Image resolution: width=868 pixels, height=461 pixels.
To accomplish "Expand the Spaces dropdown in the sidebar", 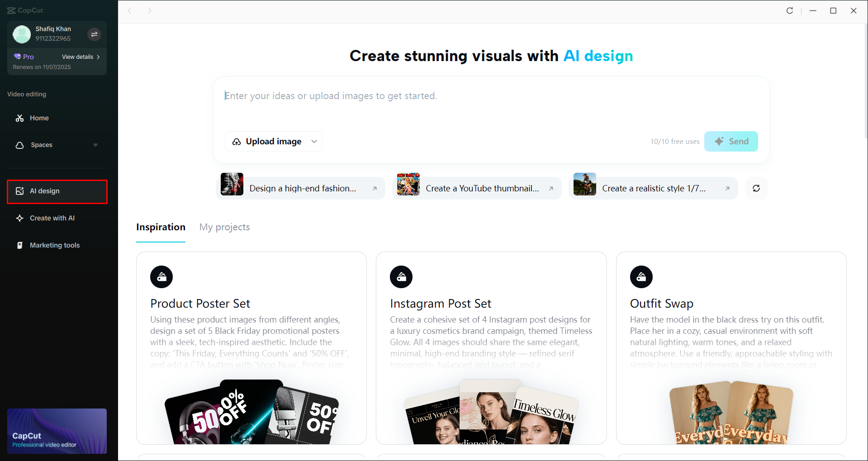I will click(x=95, y=145).
